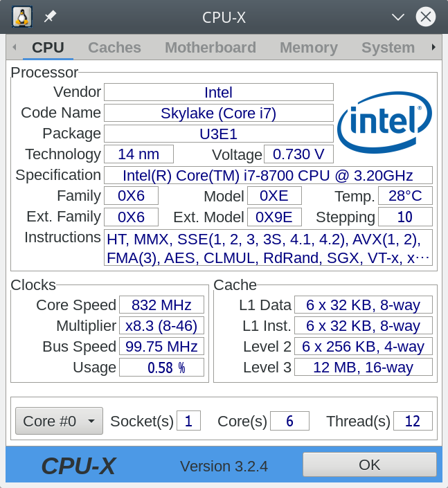Click the Thread(s) value 12
This screenshot has width=448, height=488.
coord(413,421)
